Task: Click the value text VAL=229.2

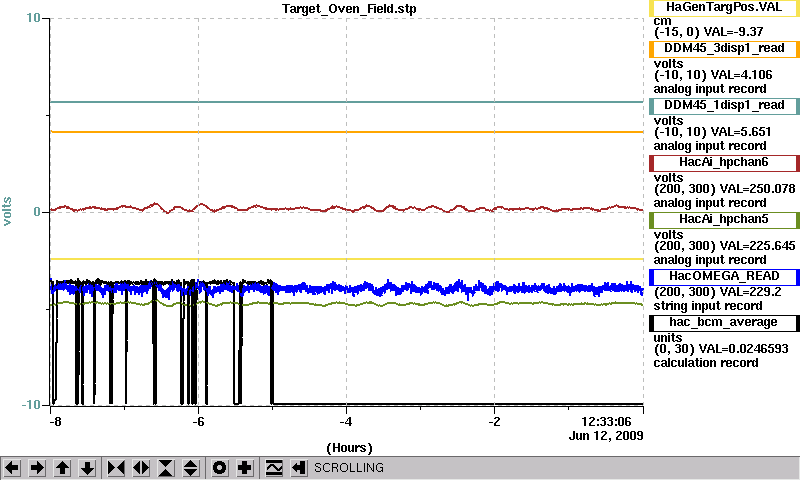Action: [x=750, y=292]
